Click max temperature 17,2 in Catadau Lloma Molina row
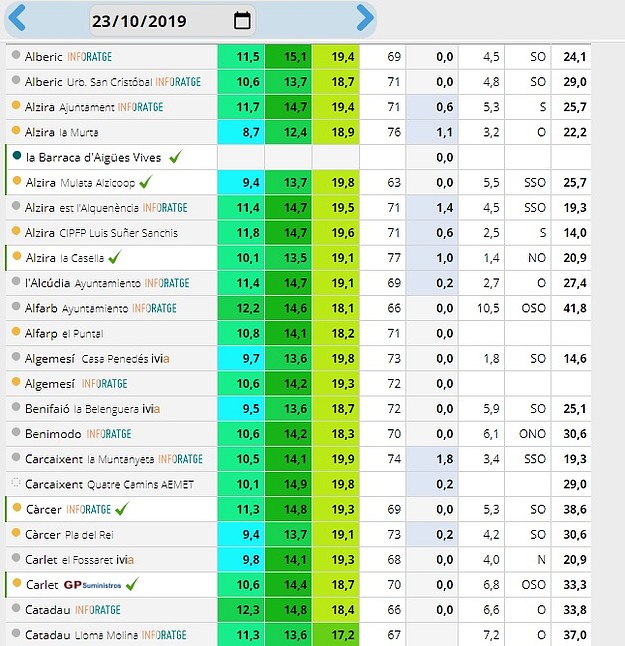The height and width of the screenshot is (646, 625). click(x=336, y=634)
